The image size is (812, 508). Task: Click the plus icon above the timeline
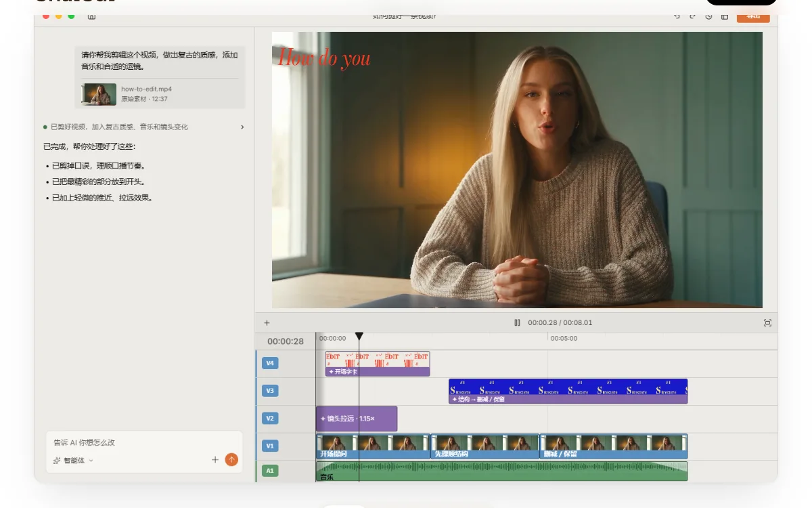tap(267, 323)
